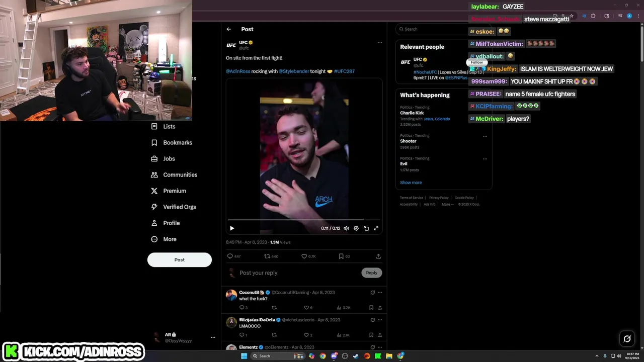Open Bookmarks in the sidebar
This screenshot has height=362, width=644.
tap(172, 143)
